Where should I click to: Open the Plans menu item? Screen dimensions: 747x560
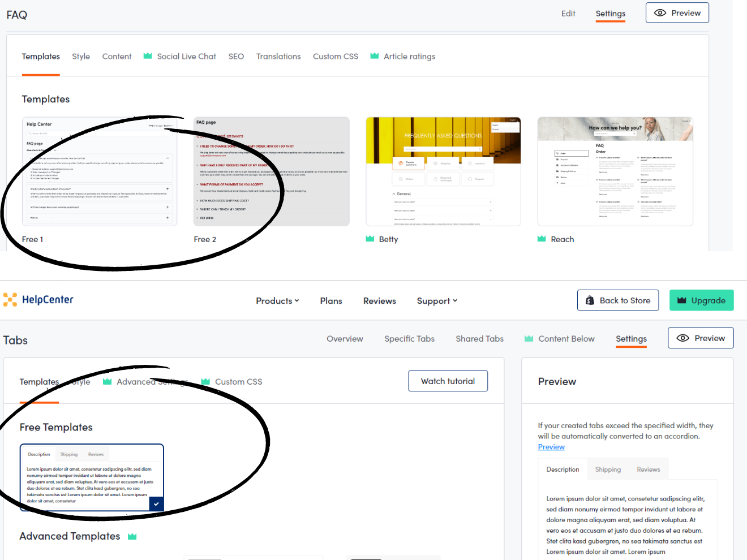point(331,301)
